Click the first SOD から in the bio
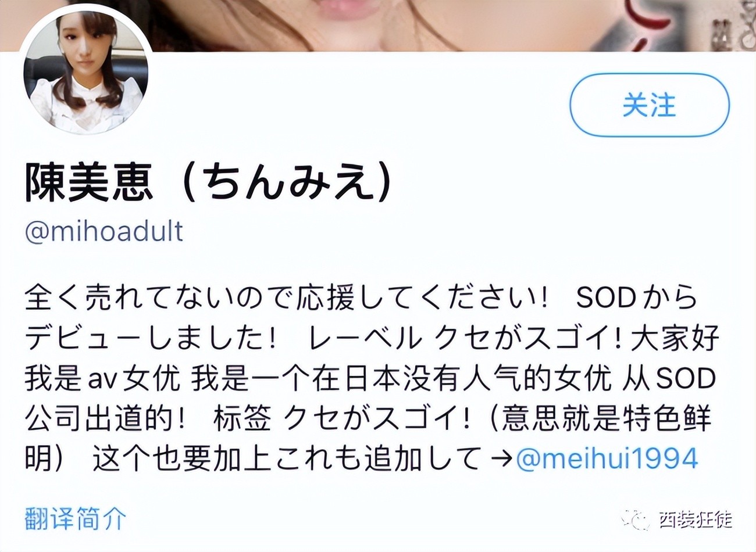This screenshot has width=756, height=552. tap(636, 297)
